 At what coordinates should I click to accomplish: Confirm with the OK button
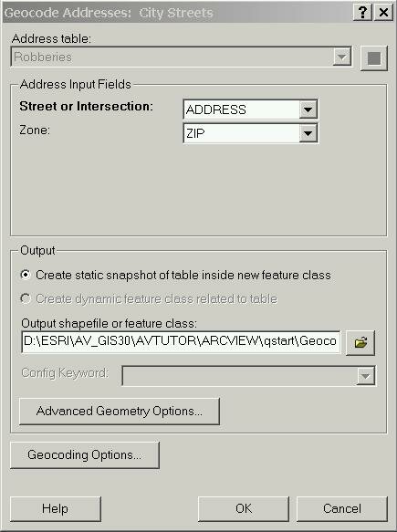[244, 509]
